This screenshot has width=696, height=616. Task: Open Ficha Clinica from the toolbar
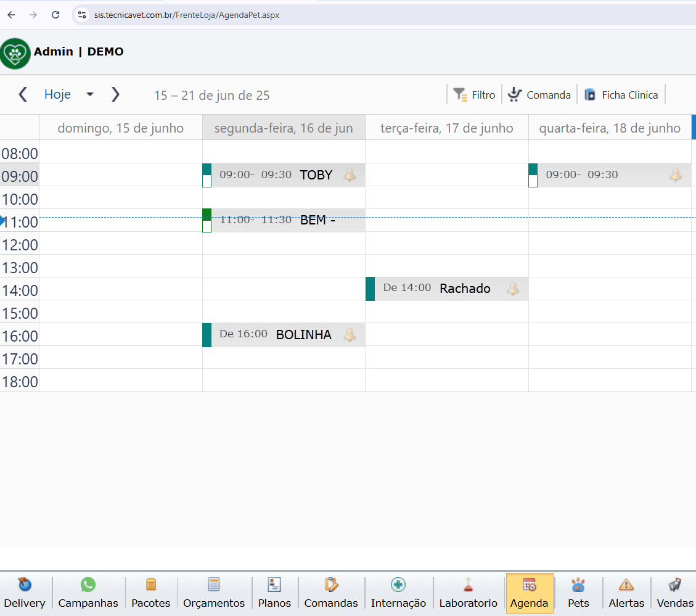(x=621, y=95)
